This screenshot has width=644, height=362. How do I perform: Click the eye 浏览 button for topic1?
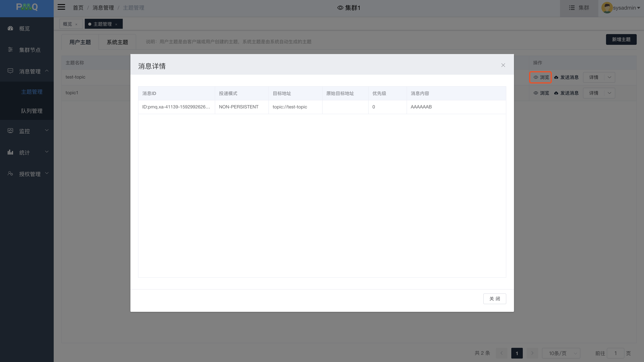tap(541, 93)
